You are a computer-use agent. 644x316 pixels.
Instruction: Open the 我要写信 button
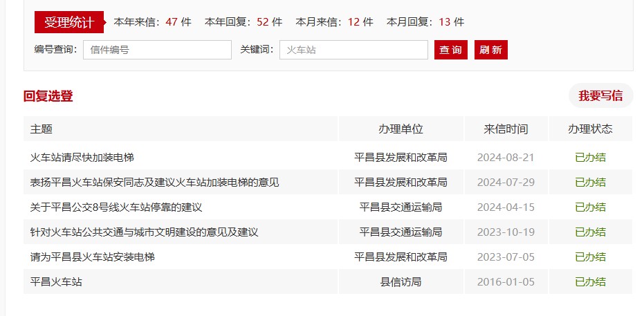click(600, 95)
